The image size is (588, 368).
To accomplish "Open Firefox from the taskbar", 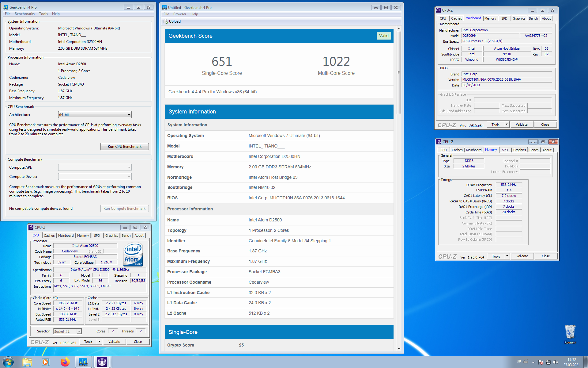I will click(x=65, y=362).
